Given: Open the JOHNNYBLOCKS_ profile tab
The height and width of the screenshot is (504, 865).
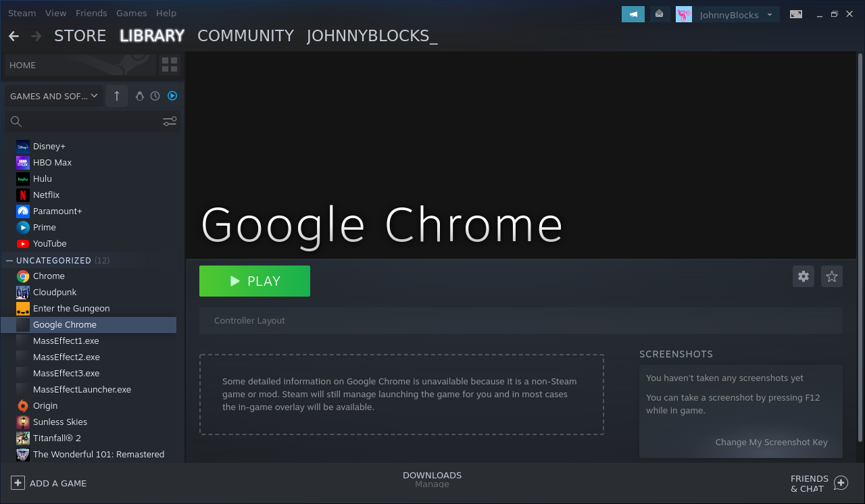Looking at the screenshot, I should point(372,36).
